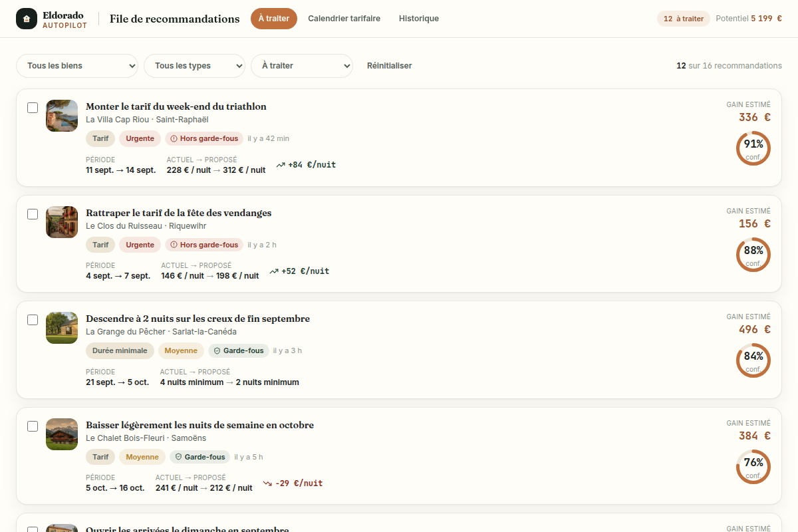Click the il y a 42 min timestamp
798x532 pixels.
[x=269, y=139]
